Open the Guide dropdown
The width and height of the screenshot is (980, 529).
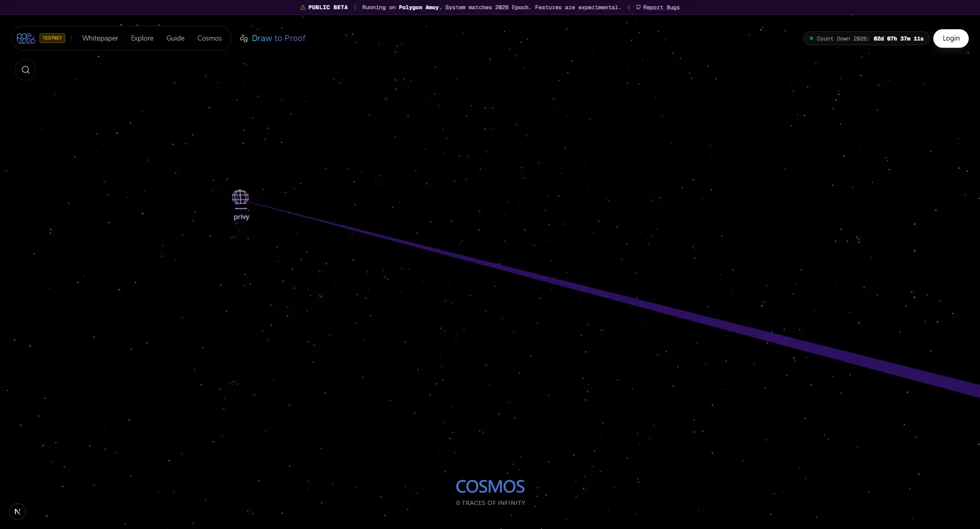click(175, 38)
